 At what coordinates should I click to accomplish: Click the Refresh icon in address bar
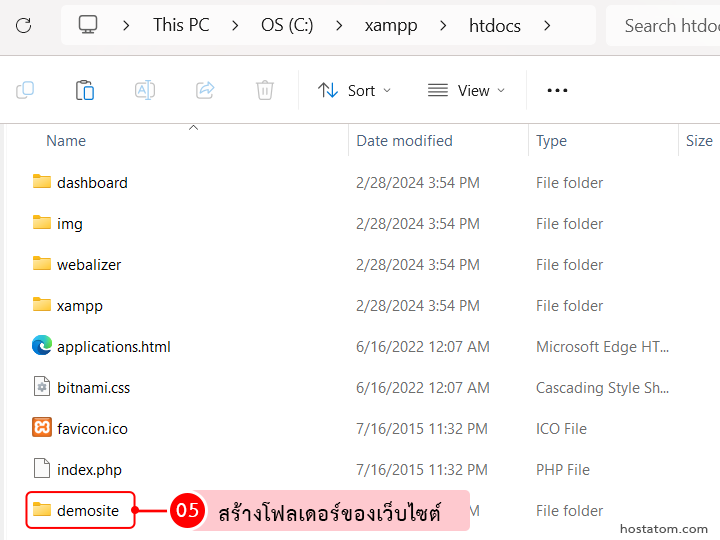[23, 25]
